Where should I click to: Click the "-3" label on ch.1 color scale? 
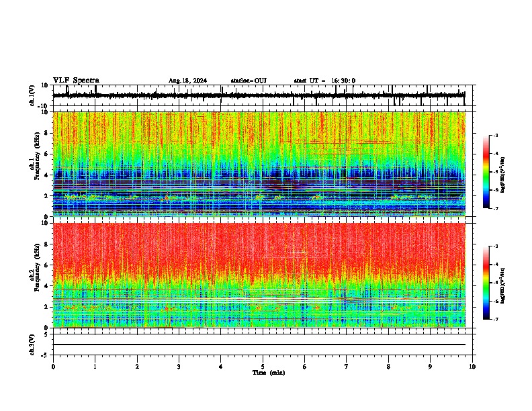coord(496,136)
